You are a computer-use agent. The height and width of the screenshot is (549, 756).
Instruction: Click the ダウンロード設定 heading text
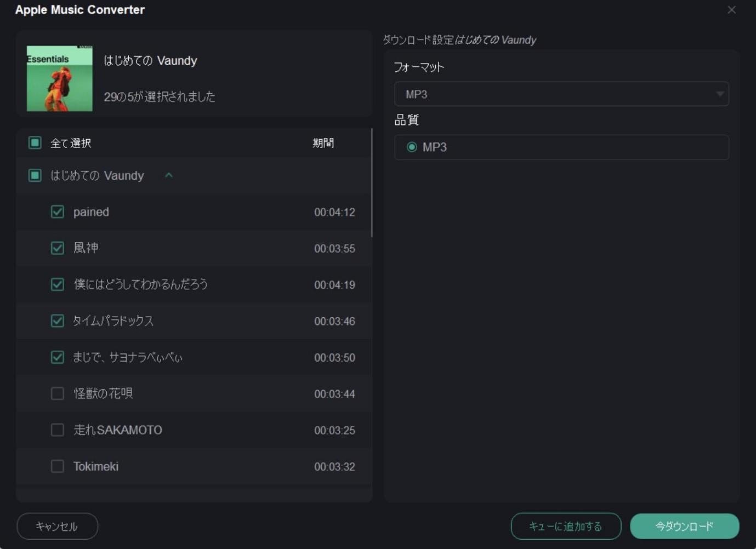418,40
